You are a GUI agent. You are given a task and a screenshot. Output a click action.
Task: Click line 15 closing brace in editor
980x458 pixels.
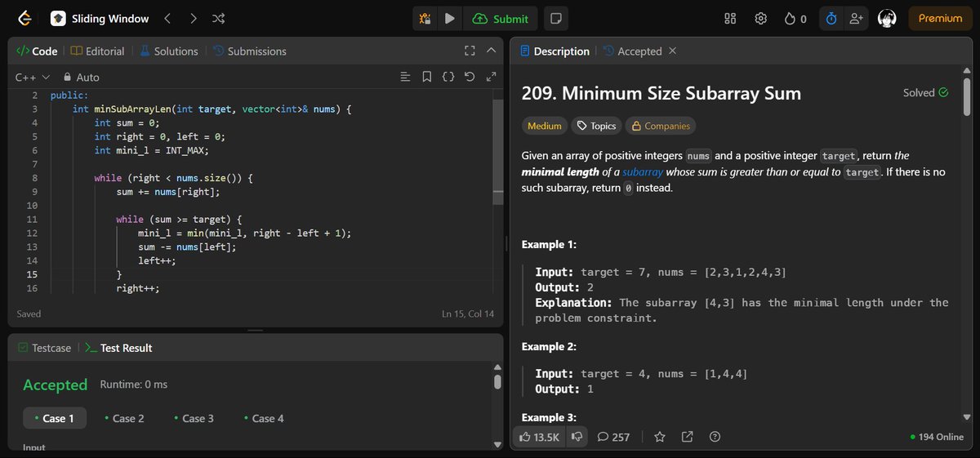click(x=119, y=274)
